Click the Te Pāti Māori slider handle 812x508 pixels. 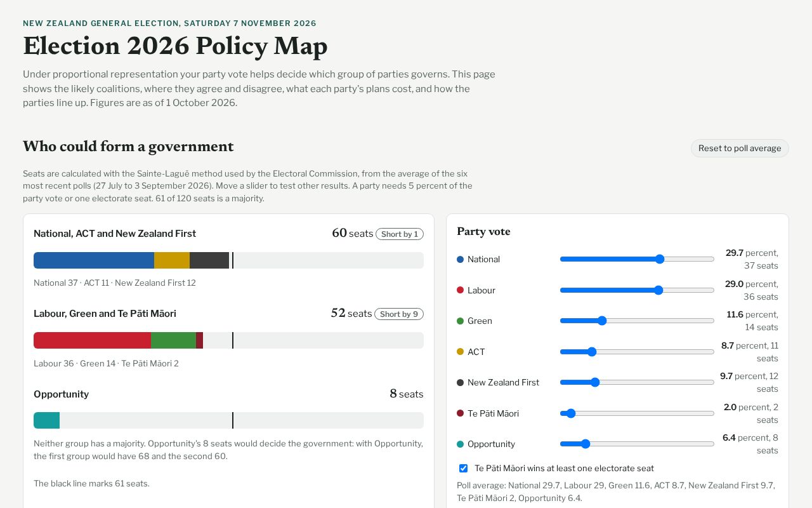point(570,413)
